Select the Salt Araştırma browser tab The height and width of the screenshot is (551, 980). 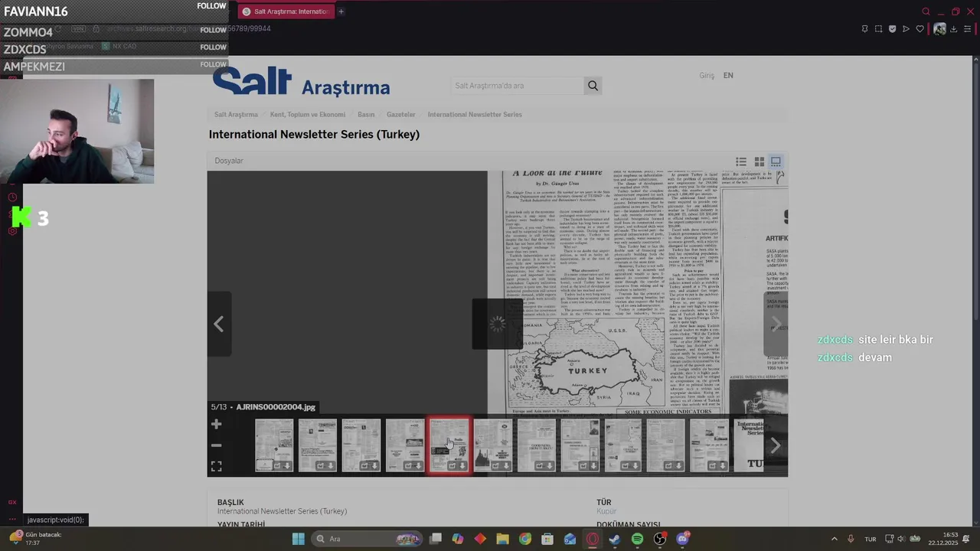coord(285,11)
